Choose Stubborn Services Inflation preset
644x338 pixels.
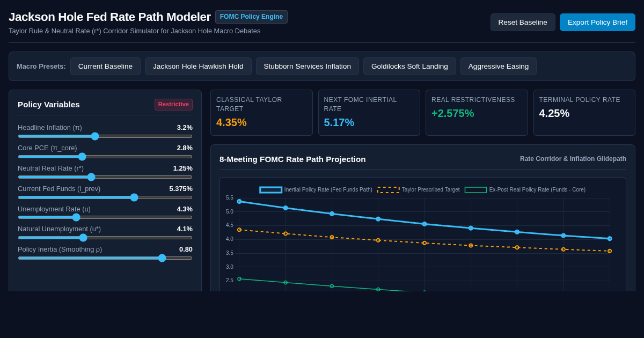coord(308,67)
